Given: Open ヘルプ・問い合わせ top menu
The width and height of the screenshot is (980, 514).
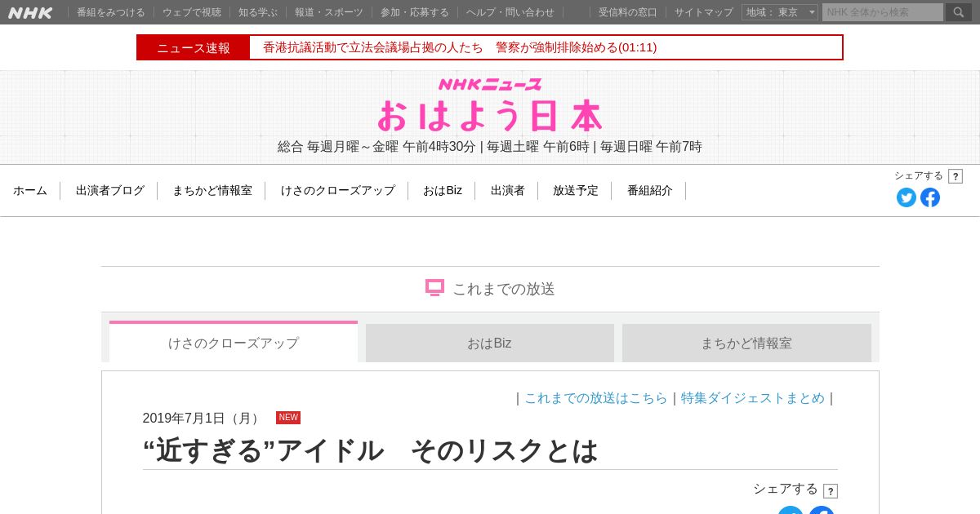Looking at the screenshot, I should coord(510,12).
